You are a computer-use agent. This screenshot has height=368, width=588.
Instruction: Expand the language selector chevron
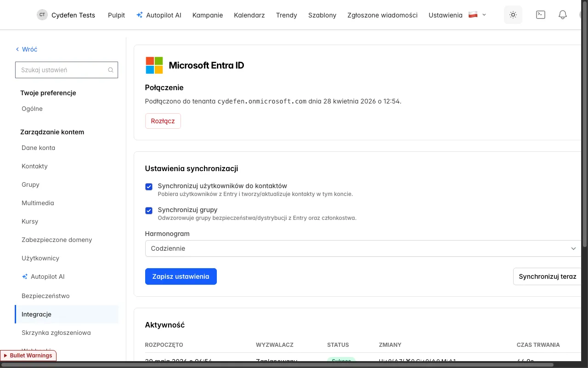point(484,15)
